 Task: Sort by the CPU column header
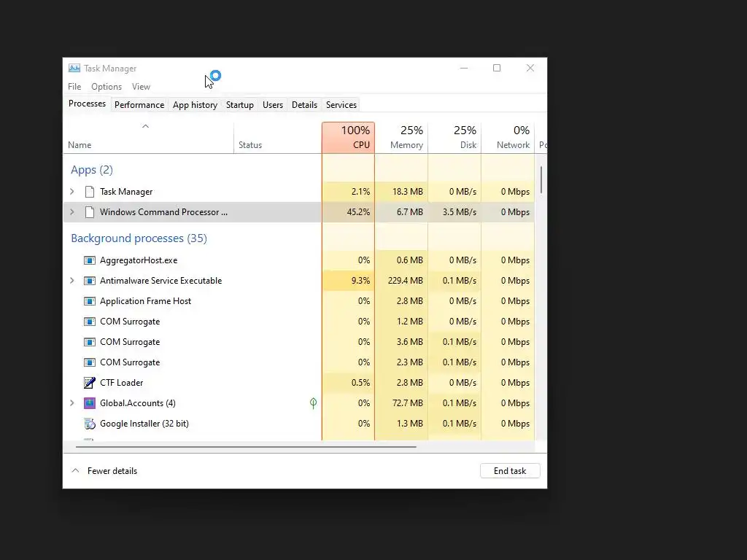pyautogui.click(x=348, y=138)
